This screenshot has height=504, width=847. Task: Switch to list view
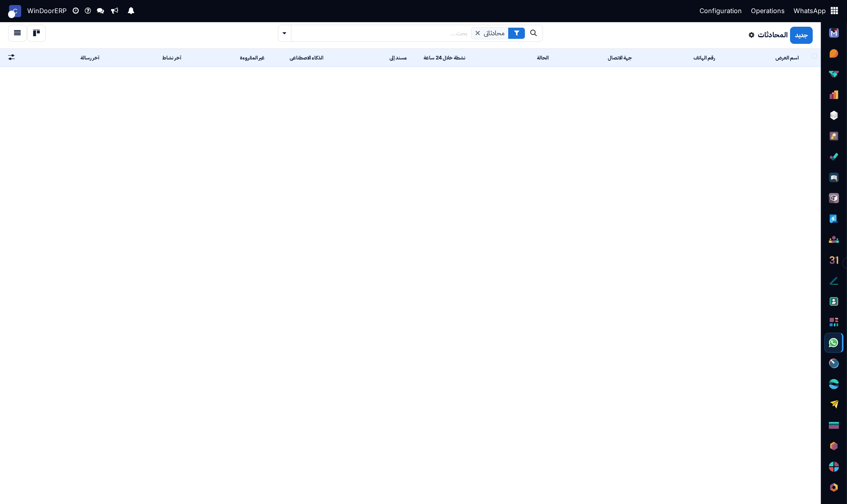click(x=17, y=33)
